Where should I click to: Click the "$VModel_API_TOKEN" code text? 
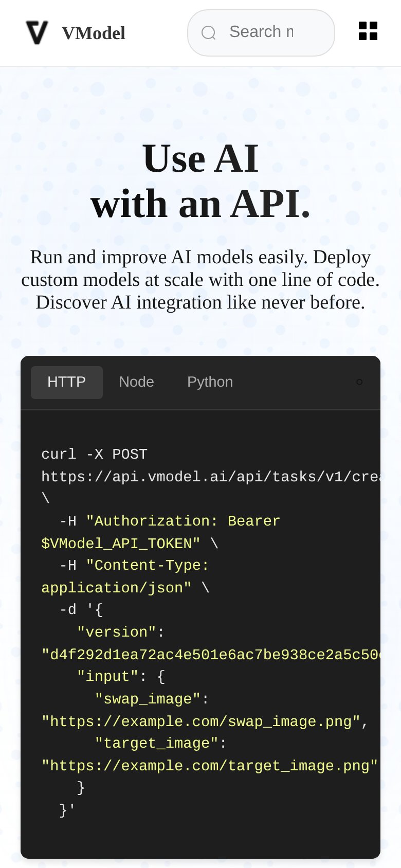[x=121, y=544]
